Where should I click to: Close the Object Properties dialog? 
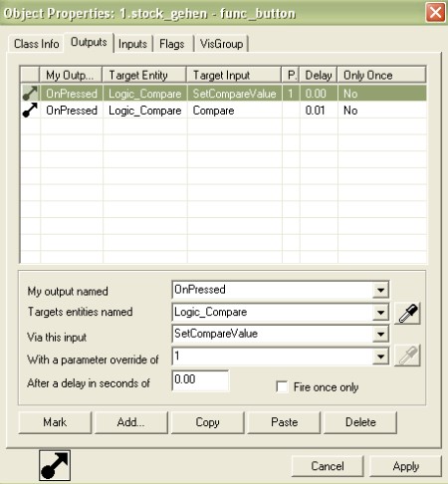tap(435, 13)
